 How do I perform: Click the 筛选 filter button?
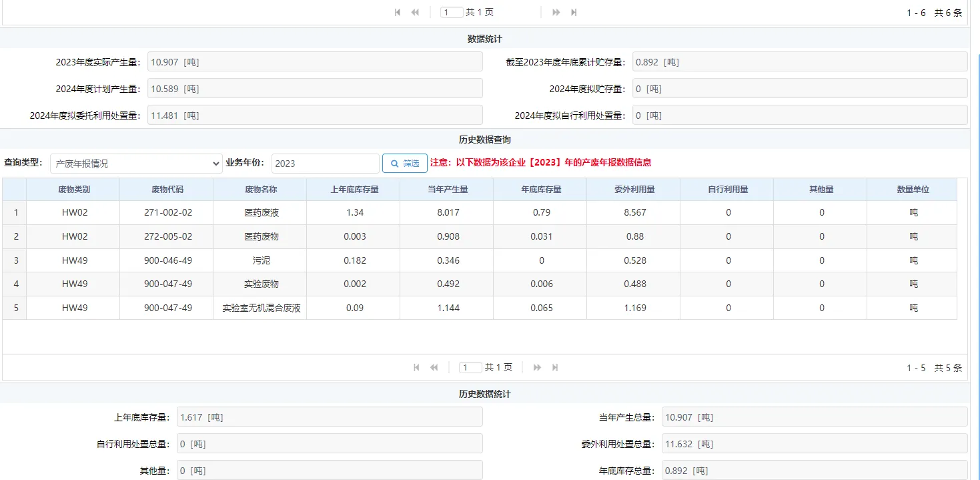click(405, 163)
